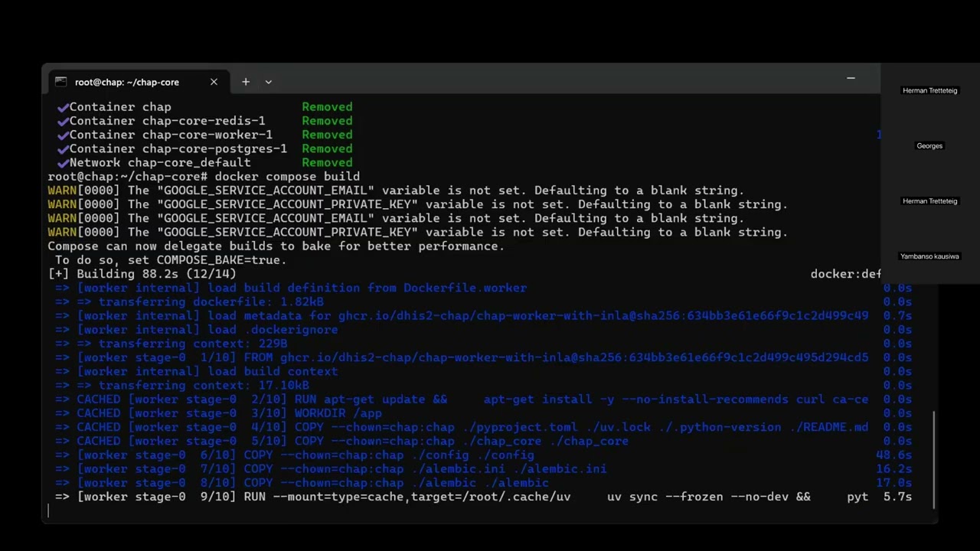980x551 pixels.
Task: Click the '48.6s' duration value
Action: pyautogui.click(x=893, y=455)
